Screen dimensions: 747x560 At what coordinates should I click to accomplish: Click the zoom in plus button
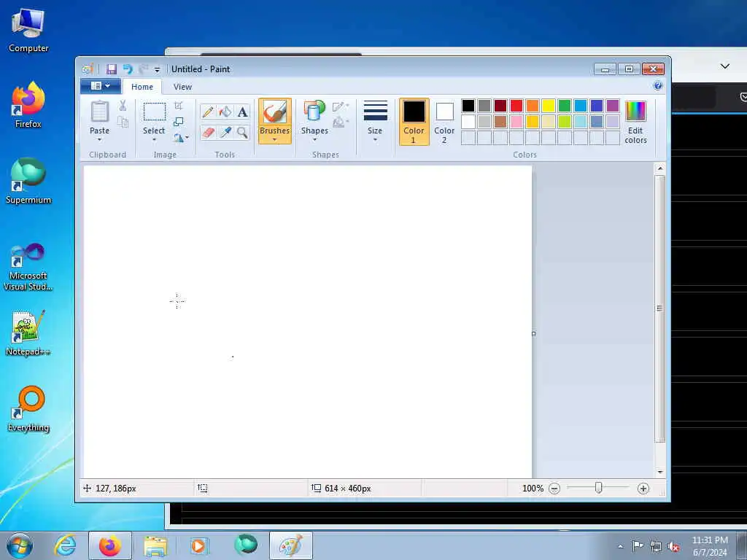pos(643,489)
